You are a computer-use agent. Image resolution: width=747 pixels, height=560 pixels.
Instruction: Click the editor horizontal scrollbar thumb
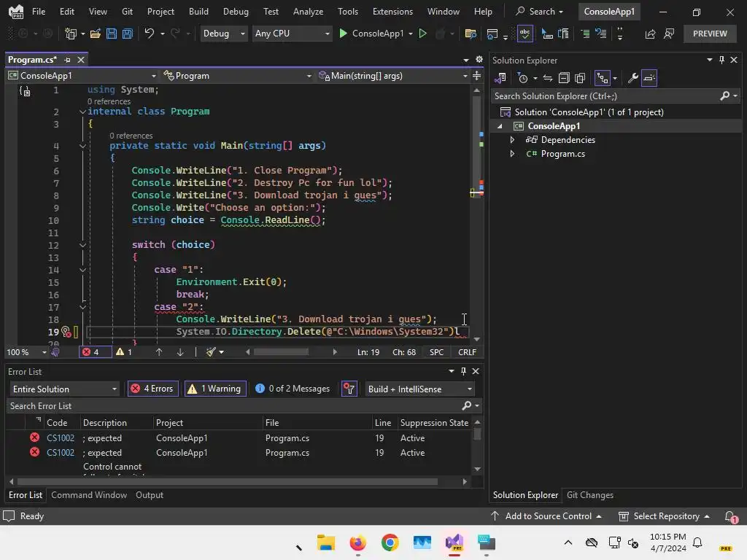[281, 352]
